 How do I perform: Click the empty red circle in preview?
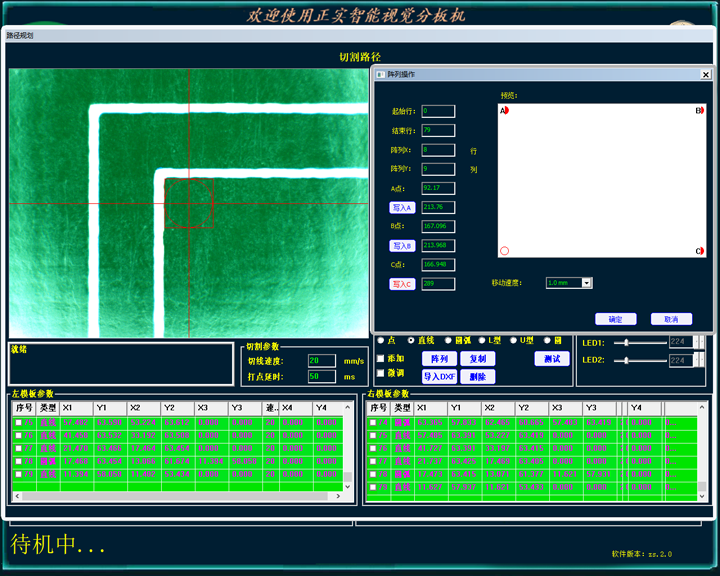click(505, 251)
